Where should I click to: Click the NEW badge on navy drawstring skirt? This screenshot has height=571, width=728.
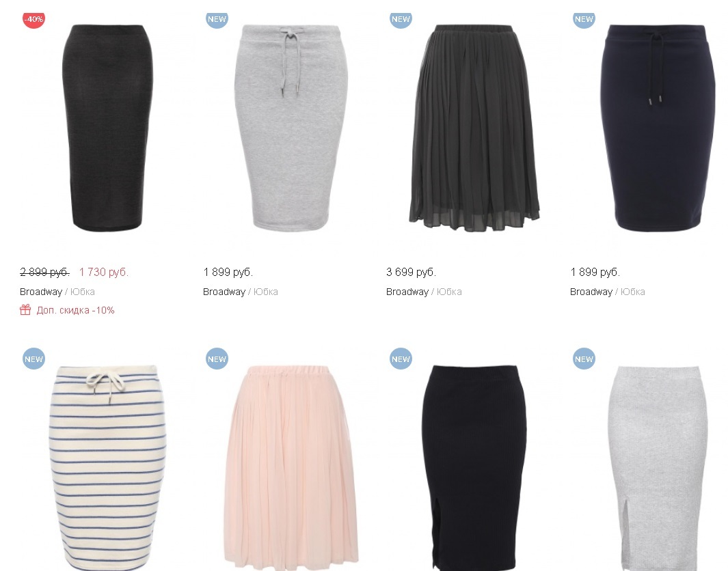coord(584,20)
